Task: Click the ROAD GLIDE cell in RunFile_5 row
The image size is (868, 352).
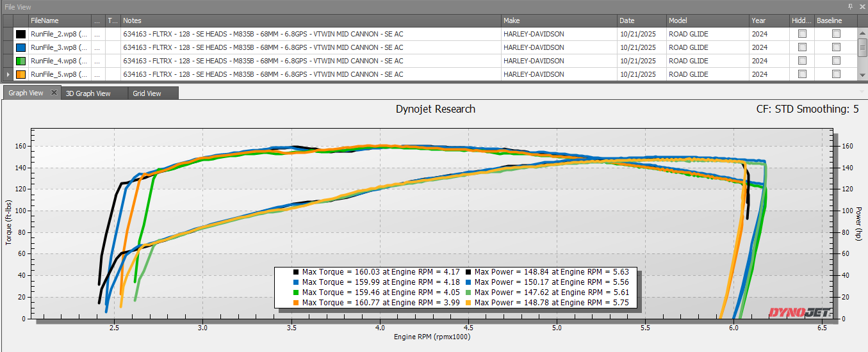Action: click(708, 74)
